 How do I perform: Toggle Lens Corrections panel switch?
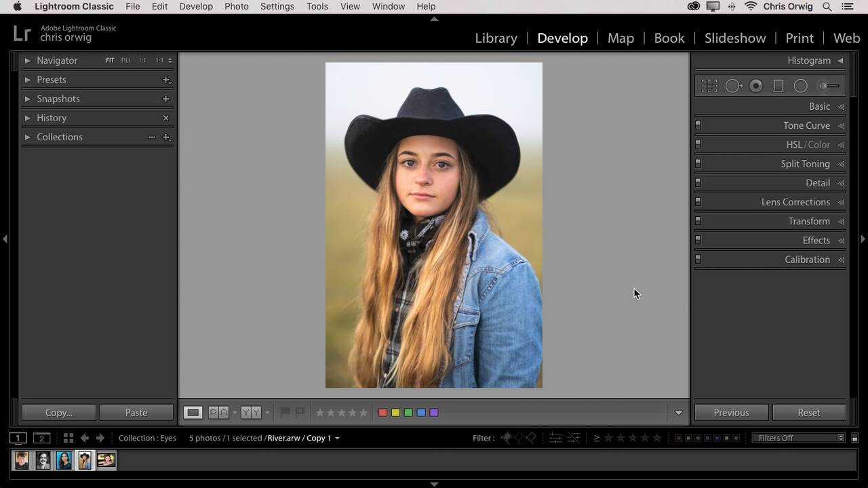[x=698, y=202]
